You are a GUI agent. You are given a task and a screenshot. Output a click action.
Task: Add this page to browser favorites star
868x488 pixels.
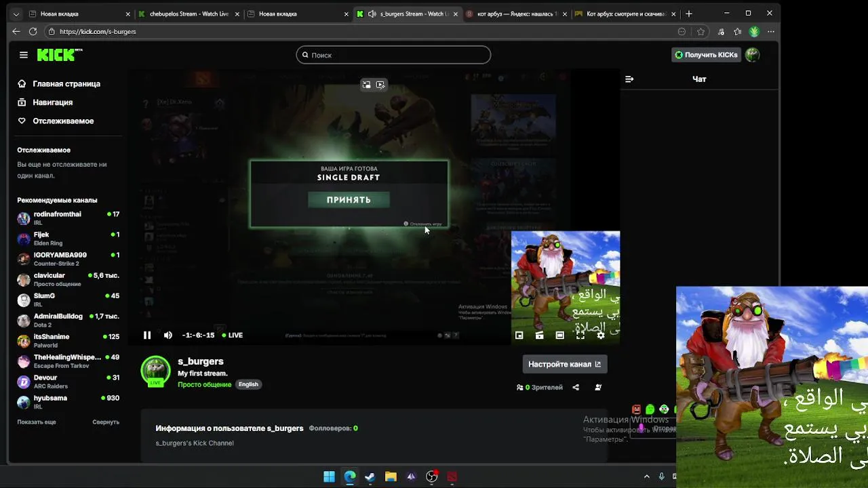click(701, 31)
